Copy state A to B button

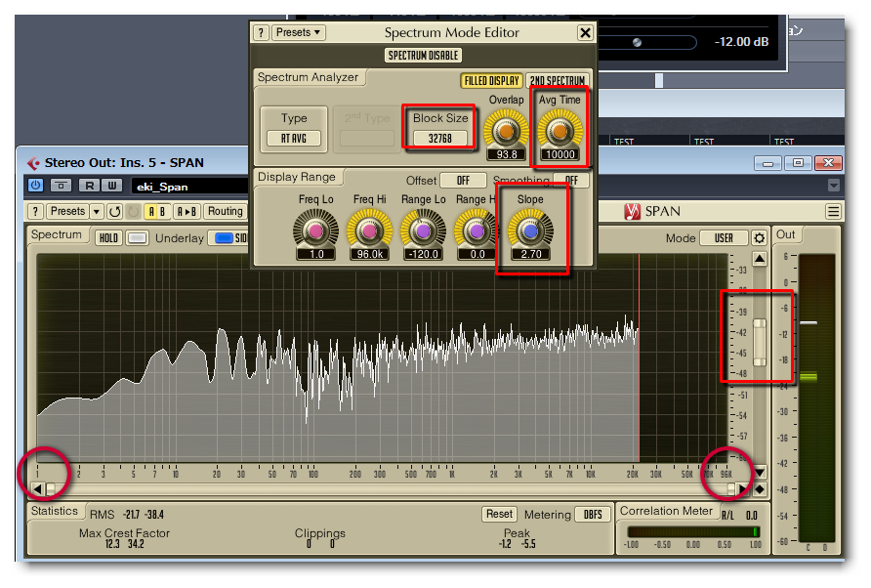point(187,211)
